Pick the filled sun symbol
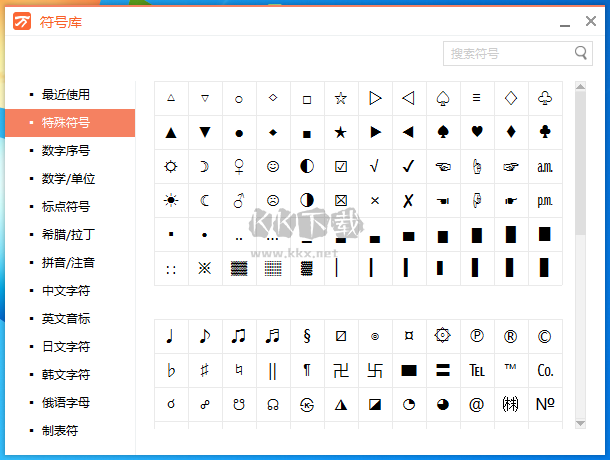This screenshot has height=460, width=610. pos(171,200)
